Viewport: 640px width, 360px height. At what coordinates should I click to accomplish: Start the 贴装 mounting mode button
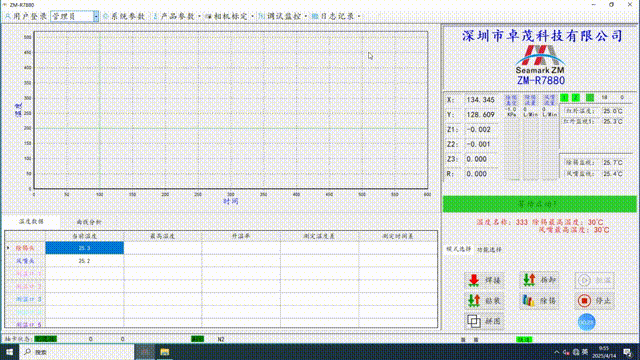[484, 301]
